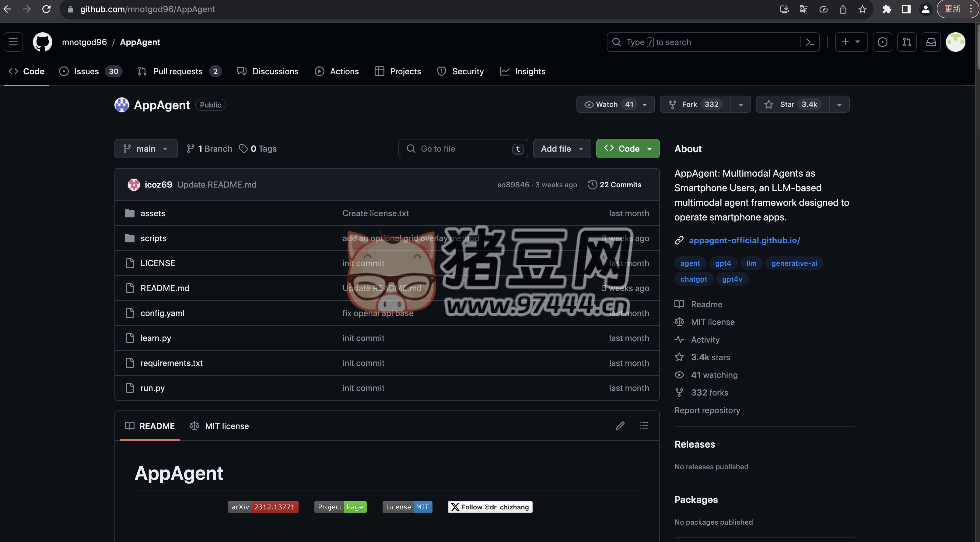980x542 pixels.
Task: View the 22 Commits history
Action: (614, 185)
